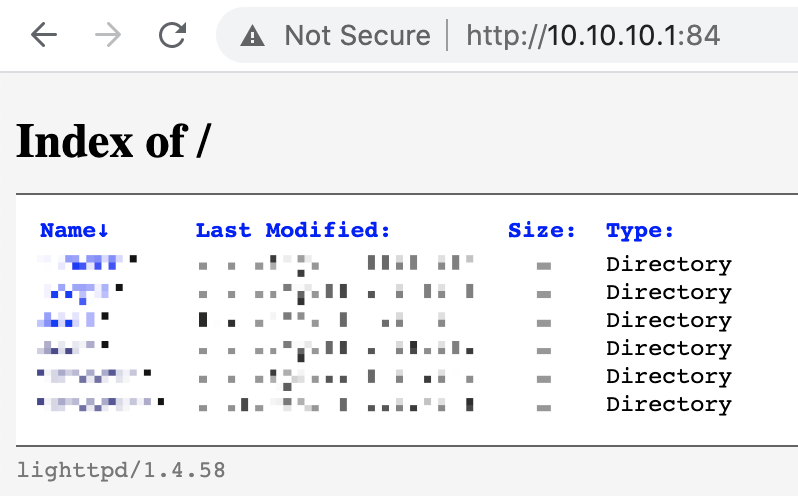798x496 pixels.
Task: Click the Not Secure label in address bar
Action: coord(357,36)
